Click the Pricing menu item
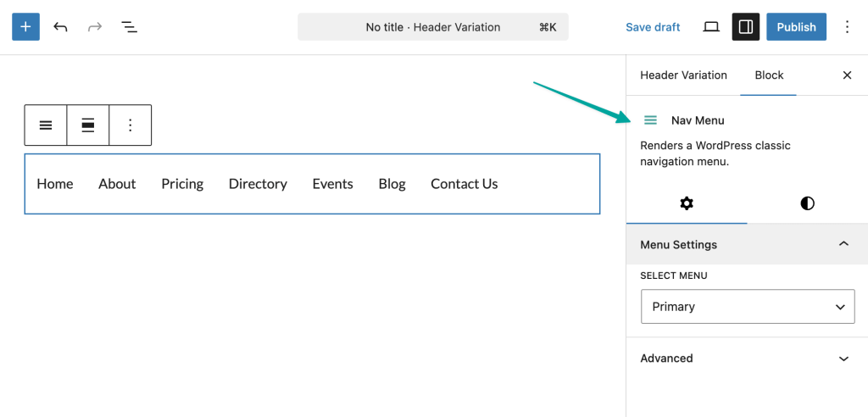The image size is (868, 417). [x=182, y=184]
